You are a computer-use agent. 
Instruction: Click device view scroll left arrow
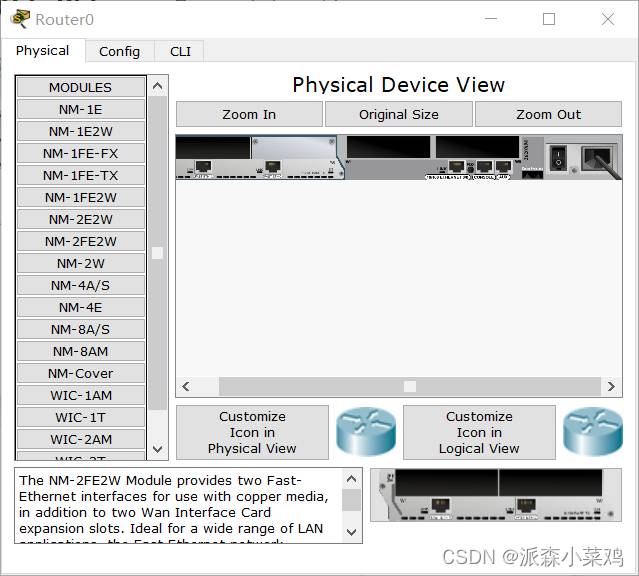tap(186, 386)
